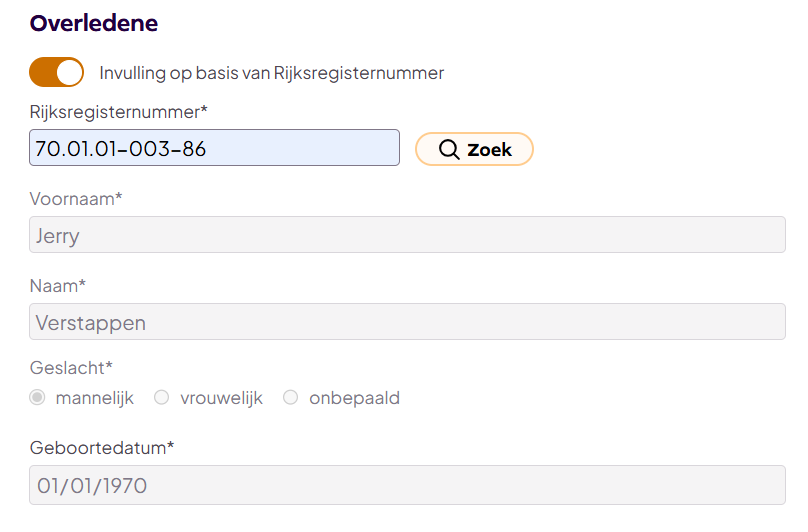The height and width of the screenshot is (532, 808).
Task: Click the Naam* field label
Action: click(x=58, y=285)
